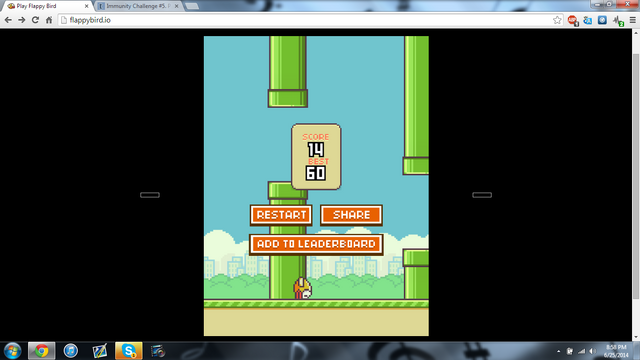This screenshot has width=640, height=360.
Task: Open the Chrome hamburger menu
Action: click(x=633, y=20)
